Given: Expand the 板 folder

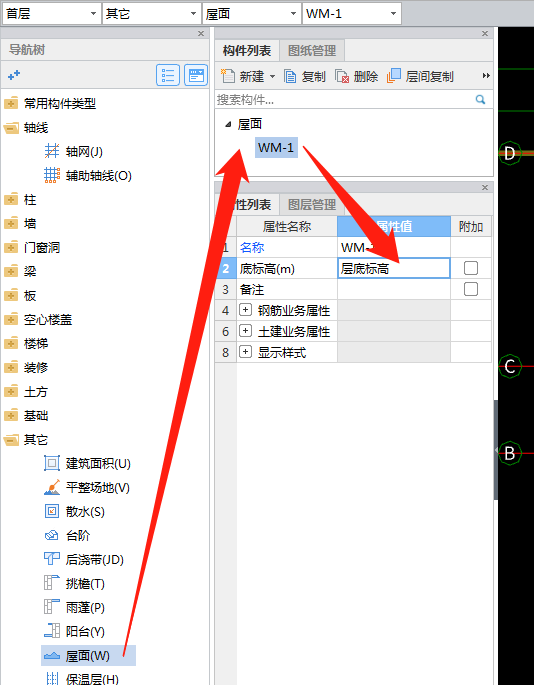Looking at the screenshot, I should coord(11,296).
